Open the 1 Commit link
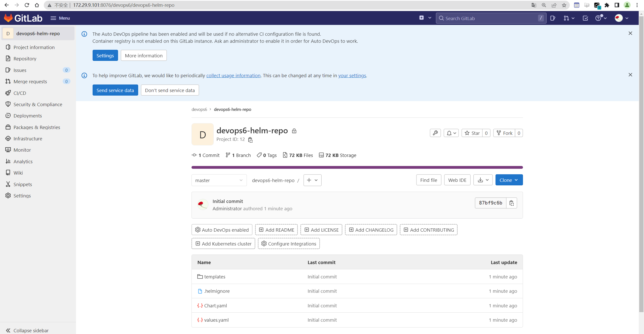This screenshot has height=334, width=644. 206,155
